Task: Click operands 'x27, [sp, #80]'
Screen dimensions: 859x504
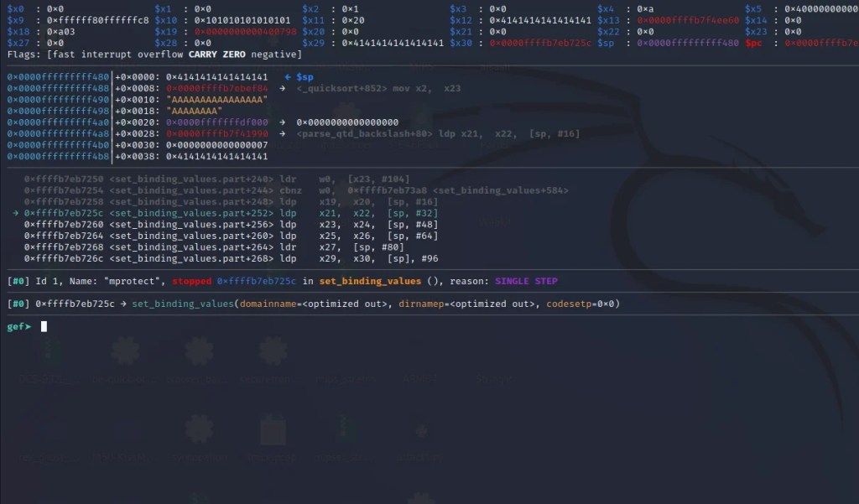Action: tap(362, 247)
